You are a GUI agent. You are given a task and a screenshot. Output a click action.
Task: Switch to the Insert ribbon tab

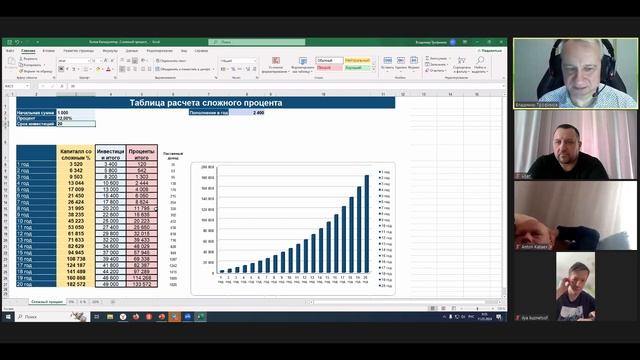tap(49, 51)
